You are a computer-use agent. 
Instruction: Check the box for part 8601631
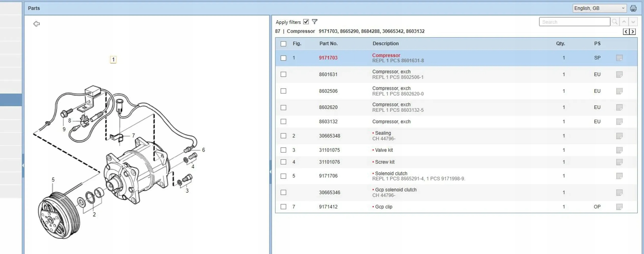[283, 75]
